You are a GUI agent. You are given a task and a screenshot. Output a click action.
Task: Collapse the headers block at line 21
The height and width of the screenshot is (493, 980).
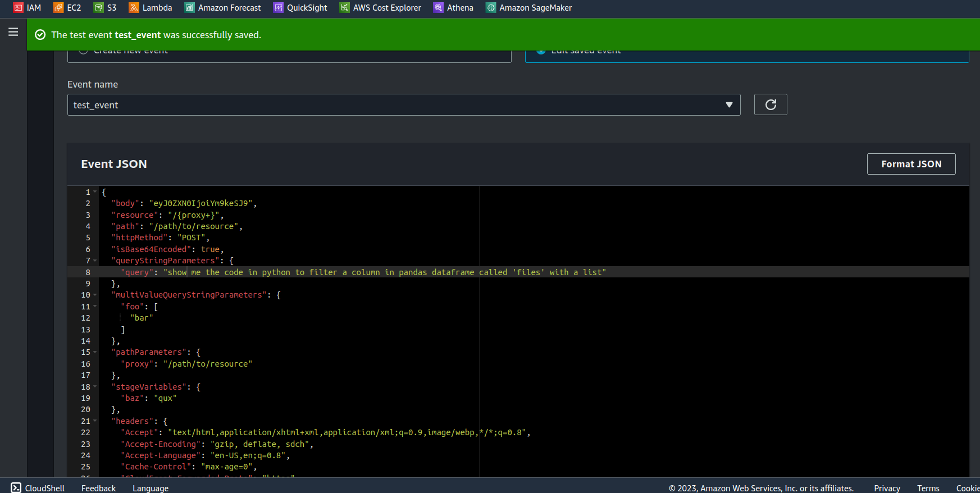point(95,421)
